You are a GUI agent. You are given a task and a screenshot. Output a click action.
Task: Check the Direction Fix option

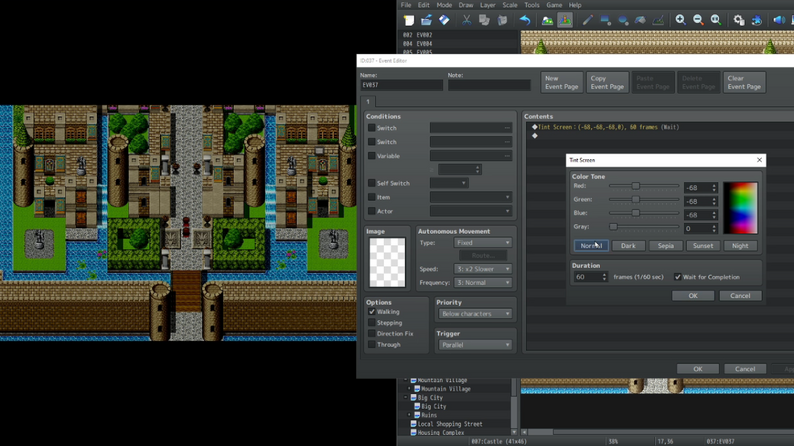[372, 334]
